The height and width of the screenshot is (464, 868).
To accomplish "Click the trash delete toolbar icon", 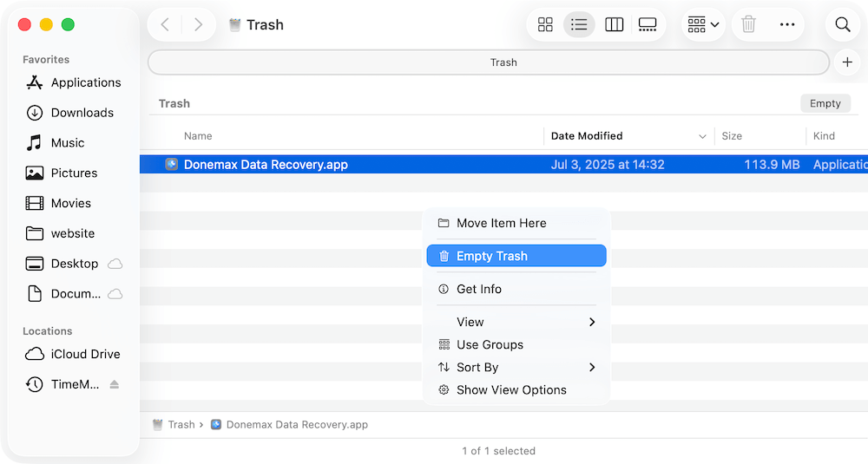I will tap(748, 24).
